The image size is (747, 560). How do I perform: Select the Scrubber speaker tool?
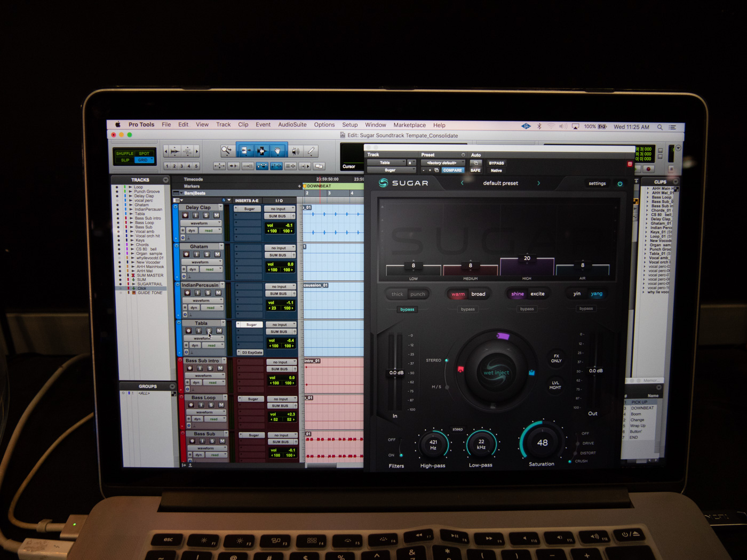(295, 151)
